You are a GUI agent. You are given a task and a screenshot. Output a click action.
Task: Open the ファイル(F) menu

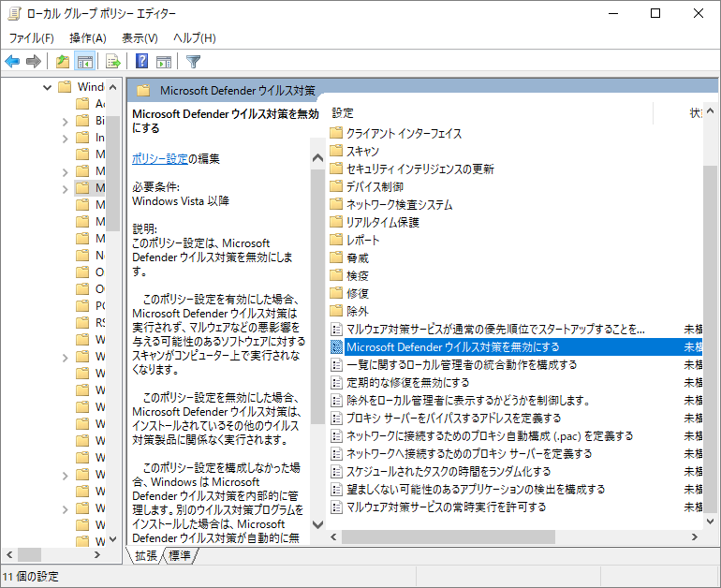pos(31,38)
